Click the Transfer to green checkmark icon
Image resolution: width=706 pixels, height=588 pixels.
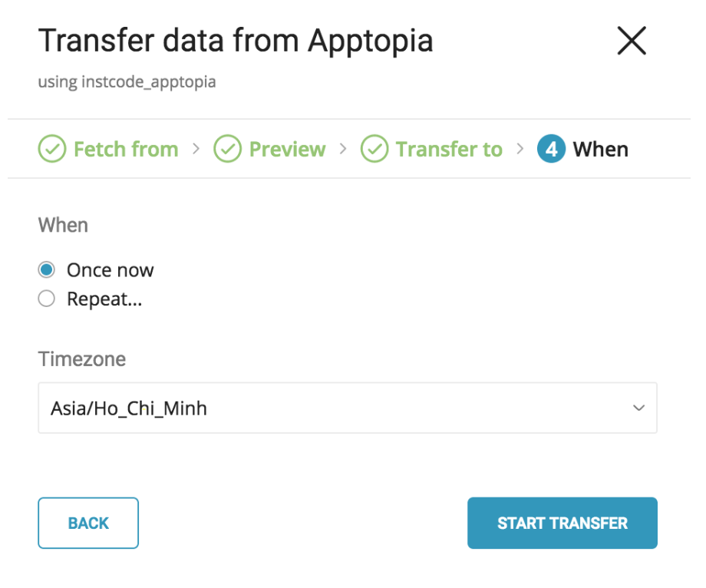(x=374, y=149)
